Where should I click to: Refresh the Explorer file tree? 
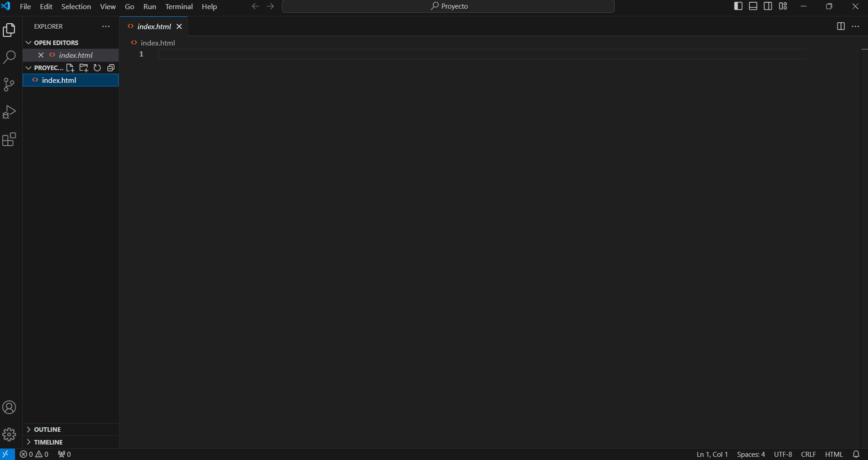97,68
